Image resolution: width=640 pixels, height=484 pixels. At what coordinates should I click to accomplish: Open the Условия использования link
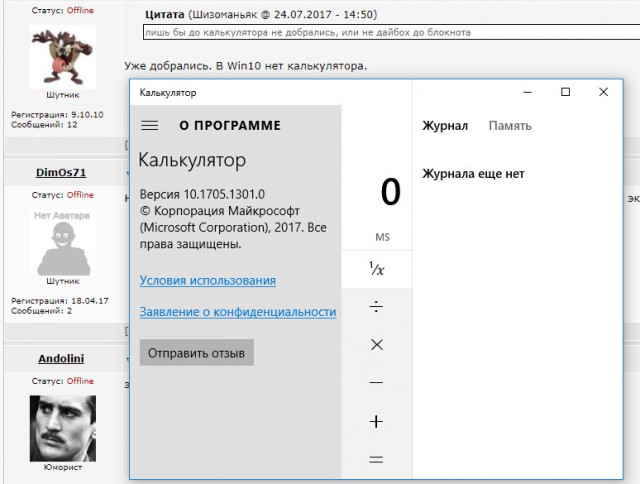208,280
